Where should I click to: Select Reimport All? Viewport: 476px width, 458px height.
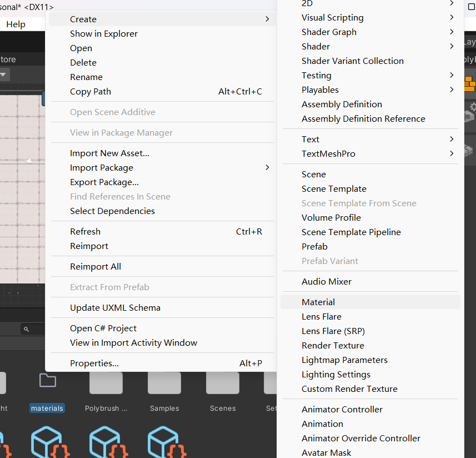click(162, 267)
